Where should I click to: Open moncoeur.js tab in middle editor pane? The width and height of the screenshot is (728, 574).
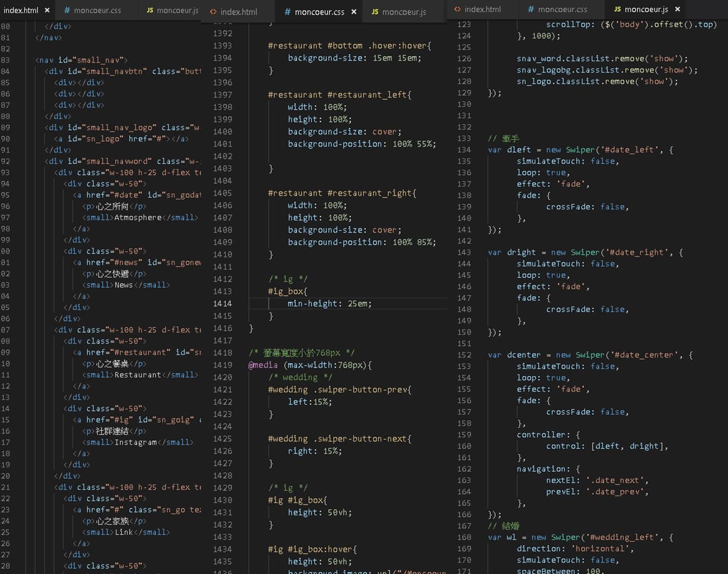[404, 12]
